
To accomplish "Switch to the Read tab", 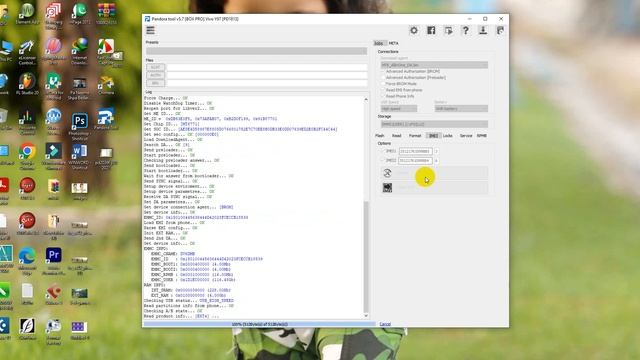I will tap(397, 136).
